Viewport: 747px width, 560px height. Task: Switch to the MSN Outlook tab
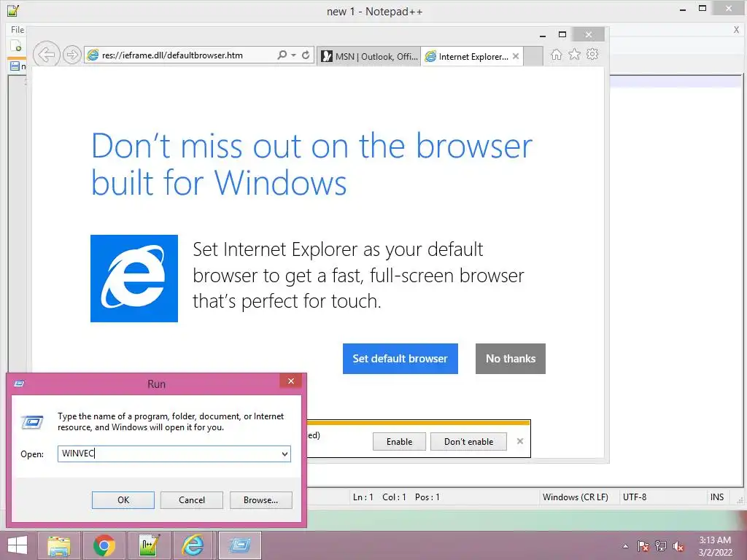(x=369, y=56)
